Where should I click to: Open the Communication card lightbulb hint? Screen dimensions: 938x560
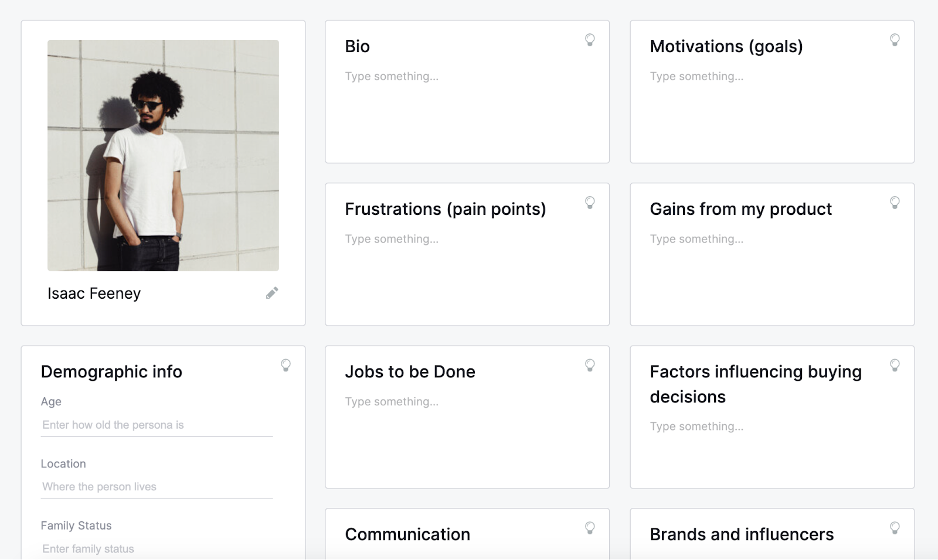coord(590,528)
